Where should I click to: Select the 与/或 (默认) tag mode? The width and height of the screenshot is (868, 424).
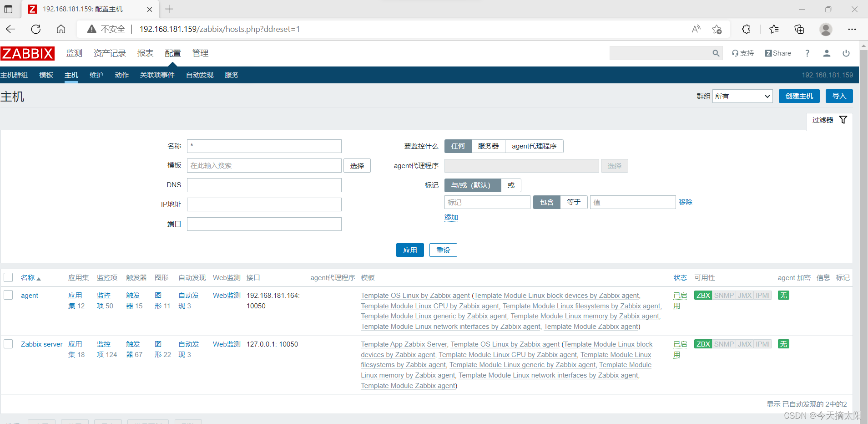click(x=473, y=185)
